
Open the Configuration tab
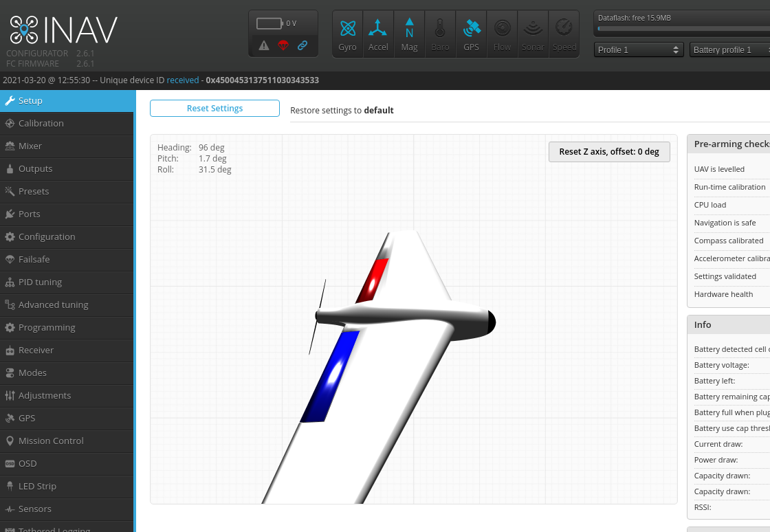[x=67, y=236]
